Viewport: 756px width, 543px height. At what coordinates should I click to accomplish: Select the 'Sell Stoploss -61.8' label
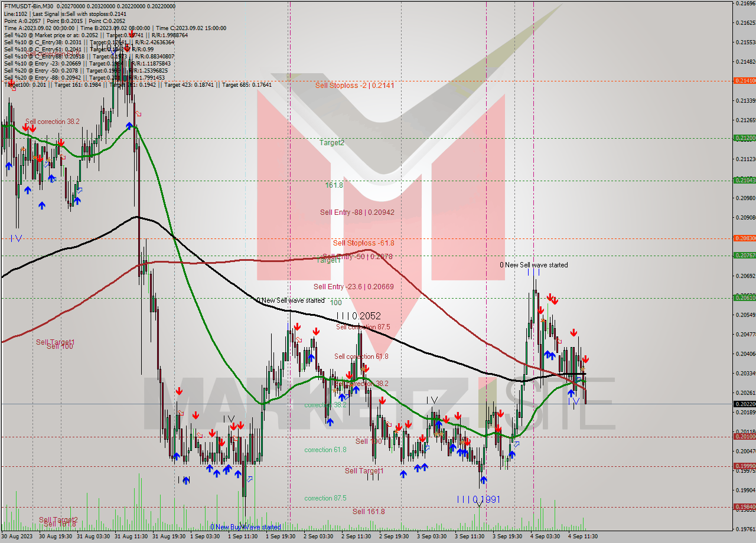(x=363, y=243)
